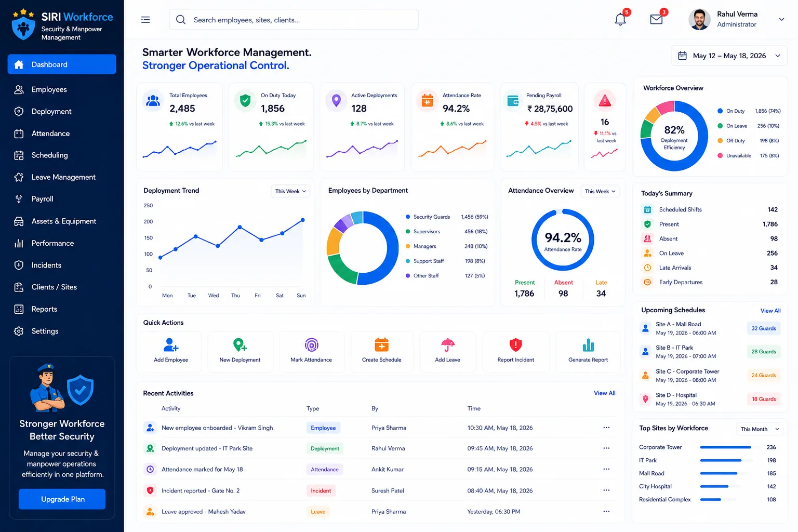The width and height of the screenshot is (798, 532).
Task: Click the Mark Attendance fingerprint icon
Action: pos(311,344)
